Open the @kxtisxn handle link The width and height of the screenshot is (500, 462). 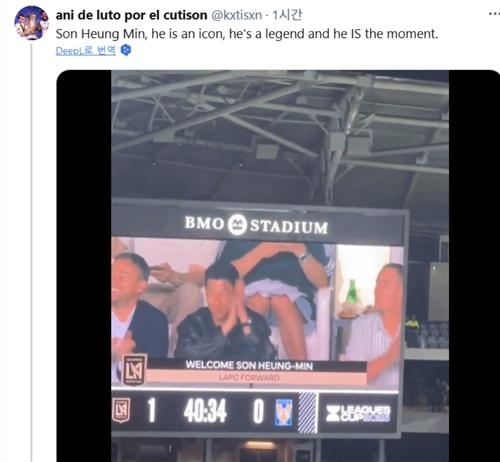point(237,15)
